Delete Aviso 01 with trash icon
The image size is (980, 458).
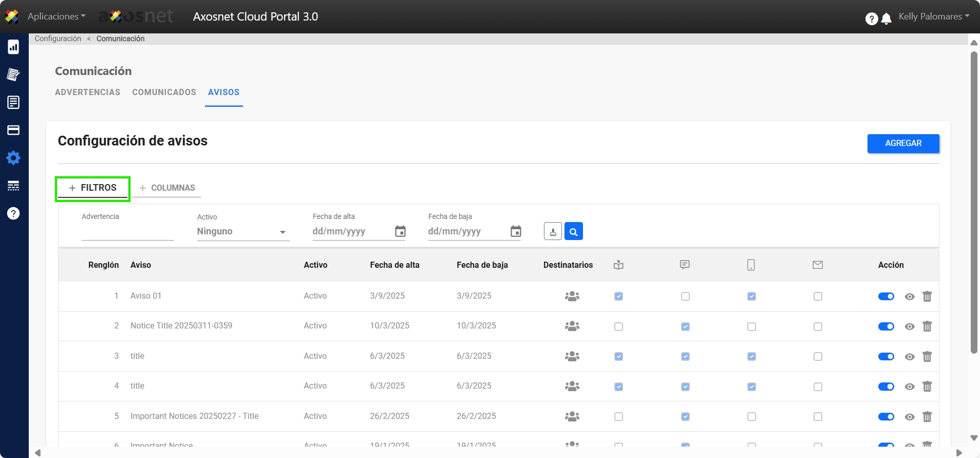[927, 297]
